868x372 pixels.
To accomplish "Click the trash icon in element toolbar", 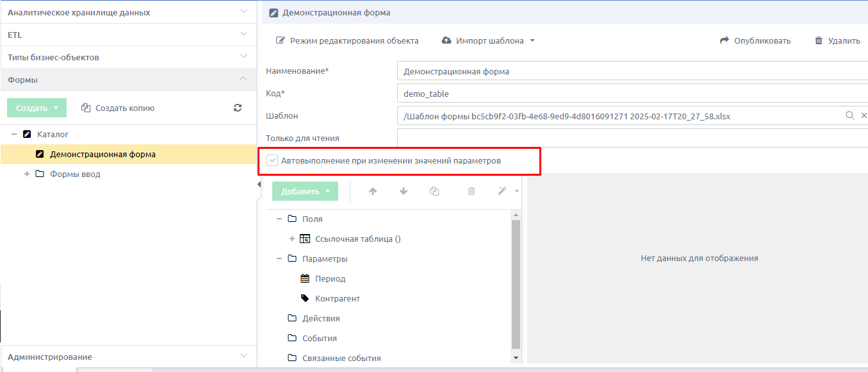I will 471,191.
